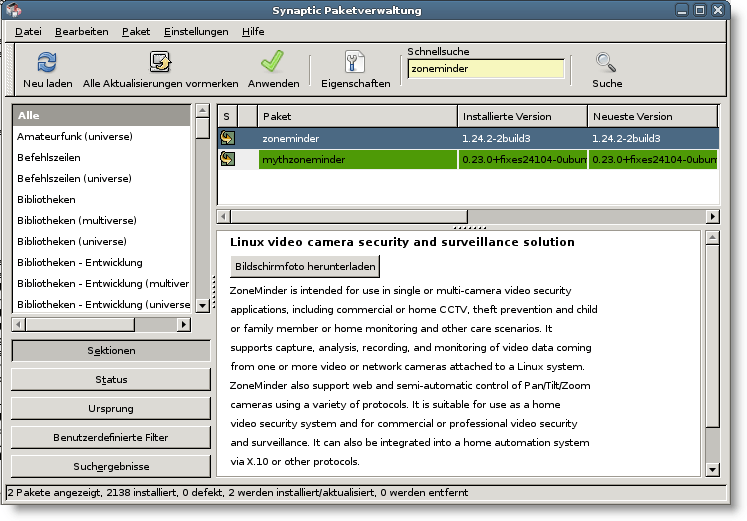The image size is (747, 521).
Task: Click status icon of zoneminder row
Action: coord(227,138)
